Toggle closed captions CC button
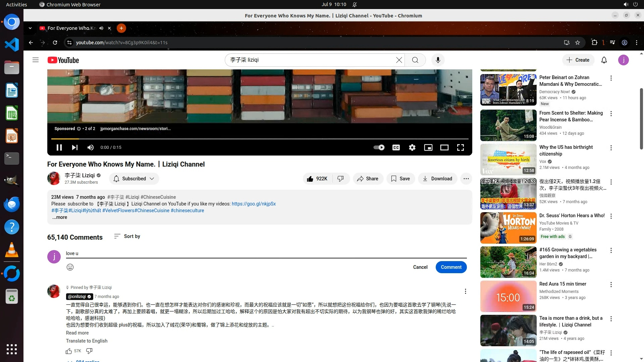The height and width of the screenshot is (362, 644). (396, 147)
